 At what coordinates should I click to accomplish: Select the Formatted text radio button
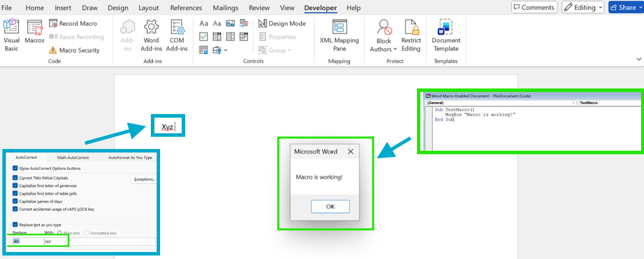coord(87,233)
